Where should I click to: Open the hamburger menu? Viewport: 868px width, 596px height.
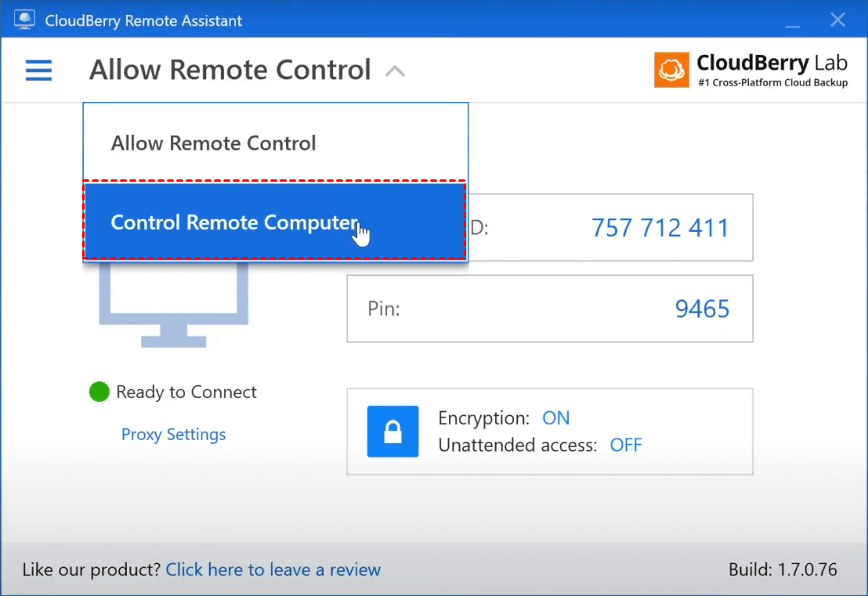pos(38,71)
